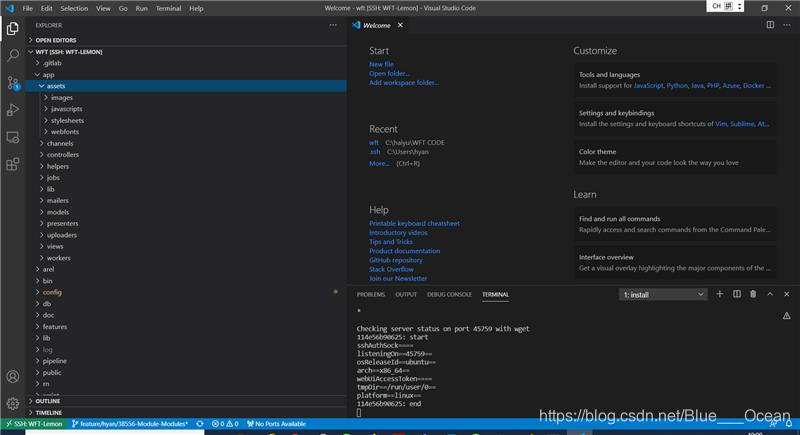Switch to the Problems panel tab
This screenshot has height=435, width=800.
coord(371,295)
